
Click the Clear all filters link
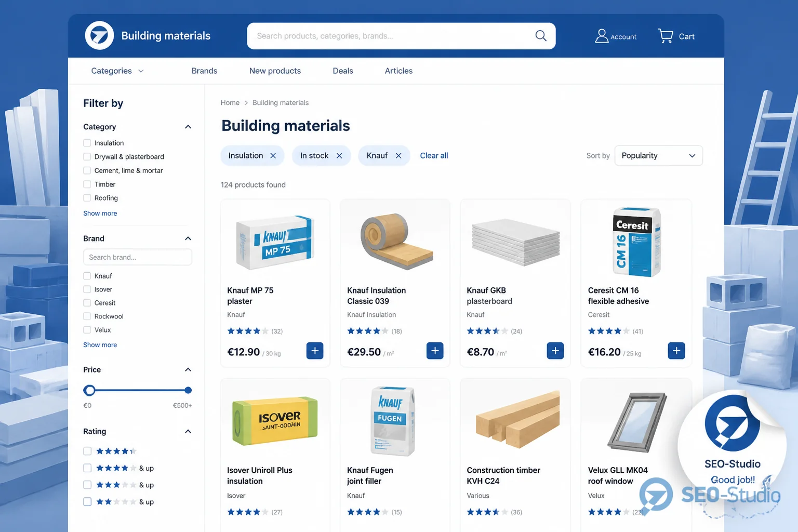pyautogui.click(x=434, y=155)
